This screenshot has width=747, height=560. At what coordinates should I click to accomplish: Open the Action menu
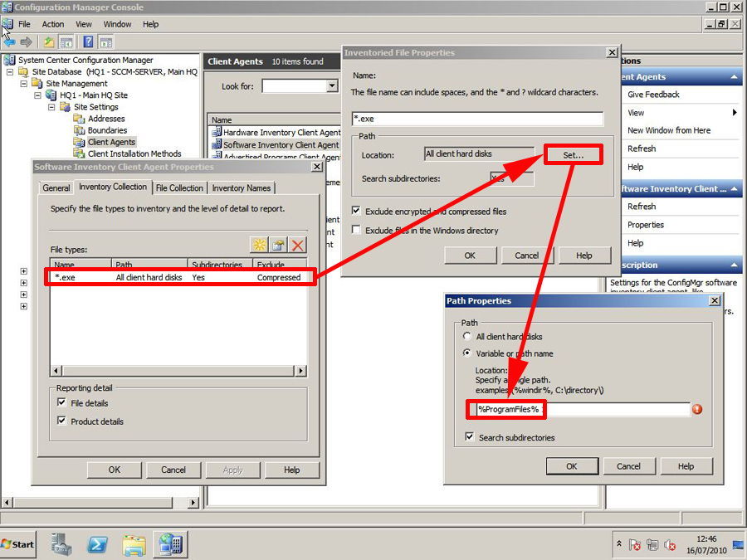pos(53,24)
